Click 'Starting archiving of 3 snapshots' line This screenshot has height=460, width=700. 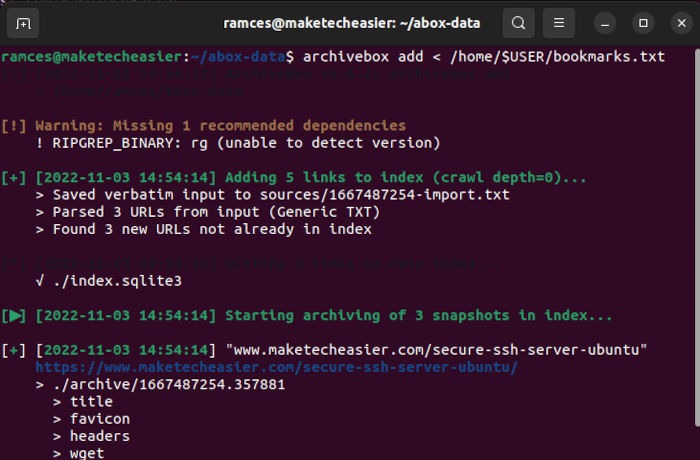(307, 316)
